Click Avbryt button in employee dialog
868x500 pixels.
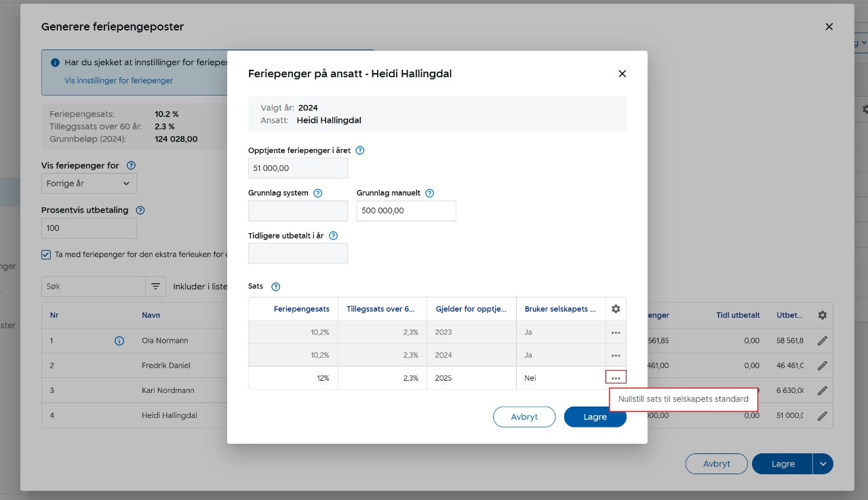(524, 417)
